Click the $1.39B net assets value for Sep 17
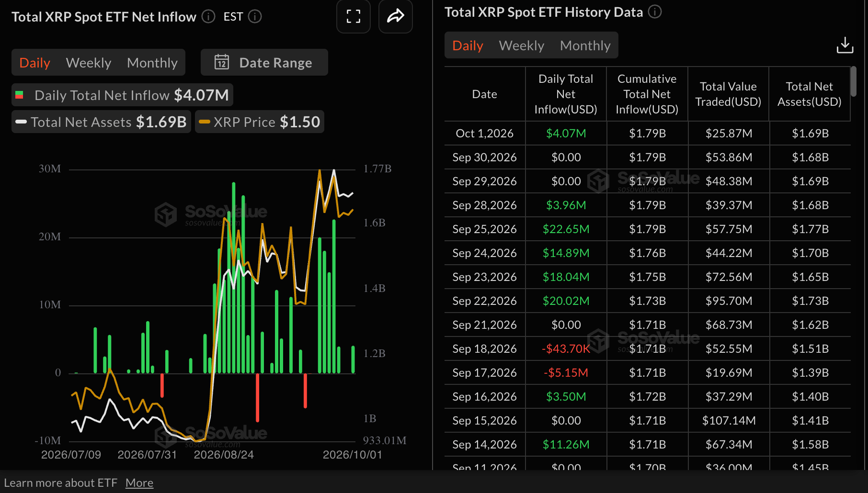This screenshot has height=493, width=868. (x=810, y=372)
